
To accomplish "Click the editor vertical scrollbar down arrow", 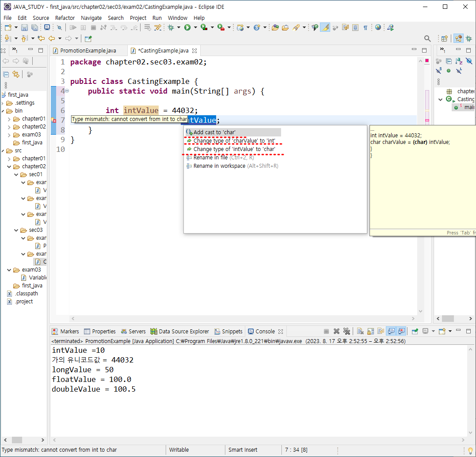I will [420, 311].
